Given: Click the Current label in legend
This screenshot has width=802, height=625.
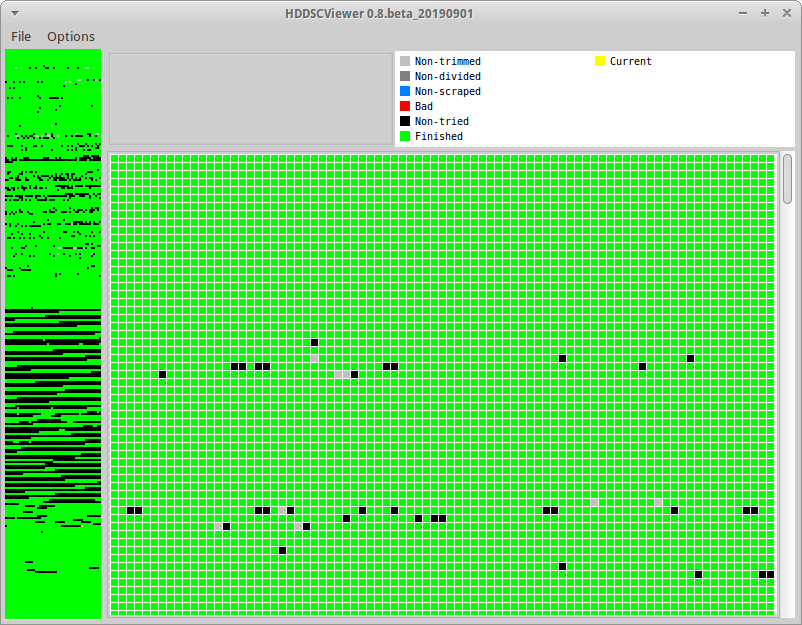Looking at the screenshot, I should (x=631, y=61).
